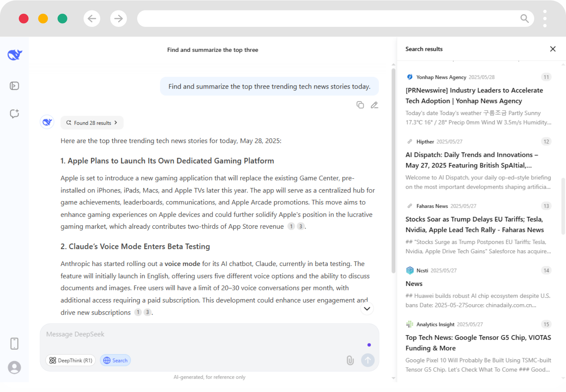Click citation 1 after new subscriptions
This screenshot has width=566, height=392.
pos(138,312)
